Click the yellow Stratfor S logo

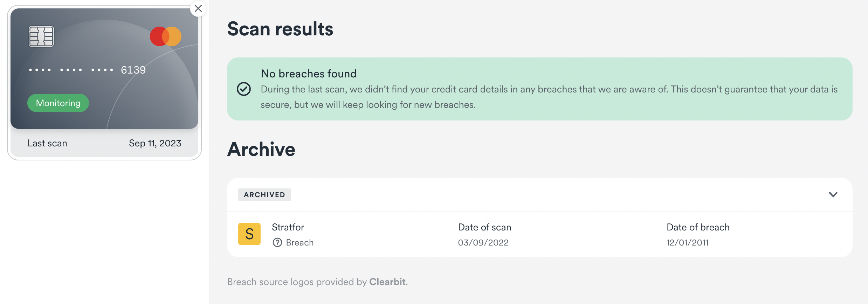pyautogui.click(x=249, y=234)
